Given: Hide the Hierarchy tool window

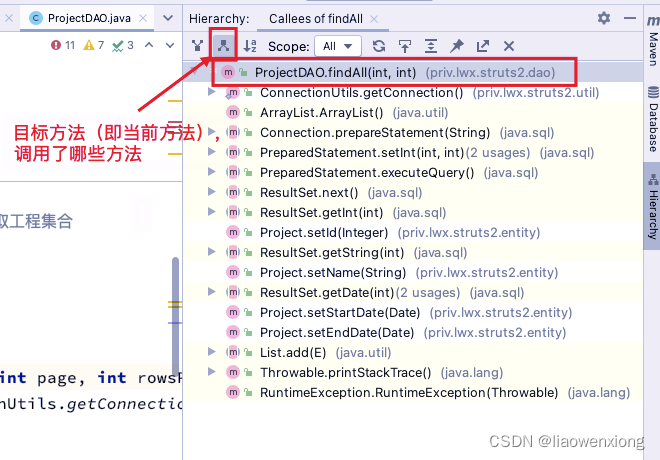Looking at the screenshot, I should click(630, 18).
